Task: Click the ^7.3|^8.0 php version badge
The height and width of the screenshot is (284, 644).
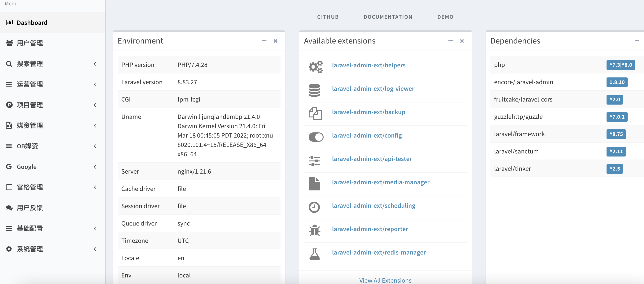Action: click(x=621, y=65)
